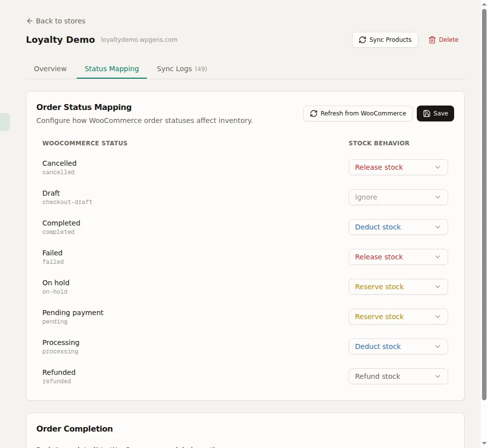
Task: Click the on-hold status slug
Action: pyautogui.click(x=55, y=292)
